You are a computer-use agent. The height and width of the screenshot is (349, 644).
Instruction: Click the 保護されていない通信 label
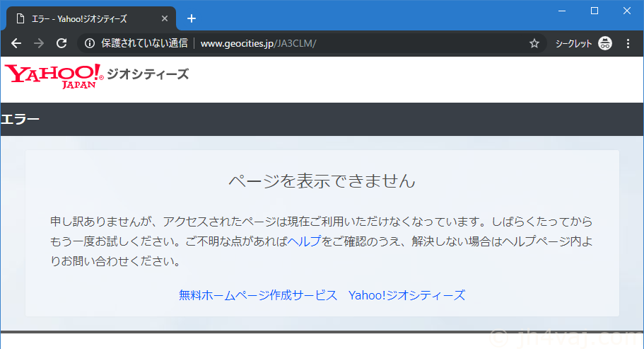coord(144,43)
